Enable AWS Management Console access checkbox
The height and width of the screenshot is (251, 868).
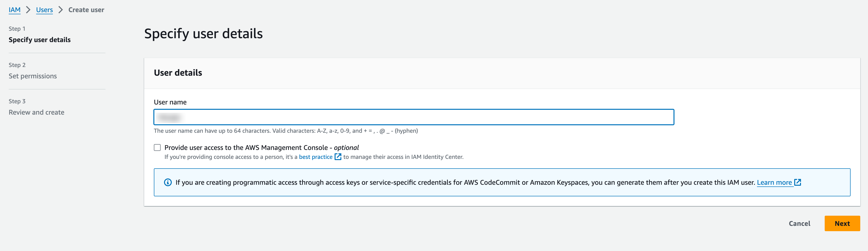(x=157, y=148)
